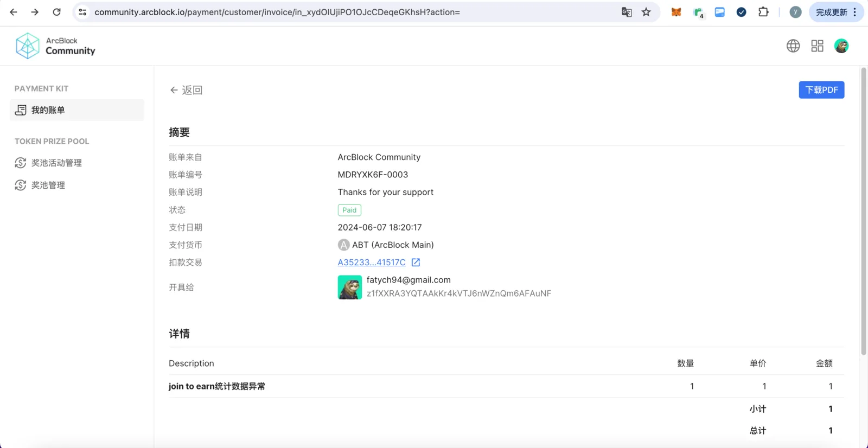Reload the current page
The image size is (868, 448).
[56, 12]
